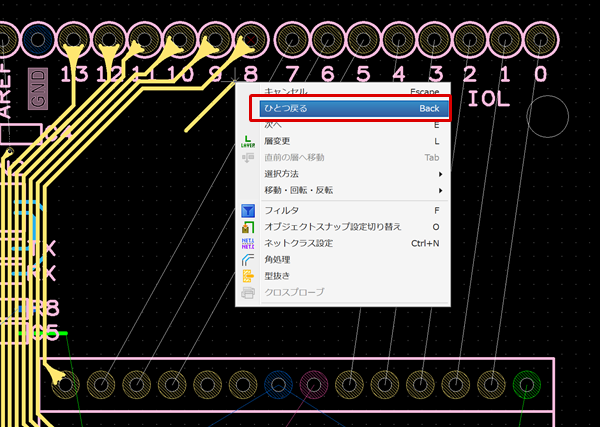Click the pad above label 5

click(363, 39)
